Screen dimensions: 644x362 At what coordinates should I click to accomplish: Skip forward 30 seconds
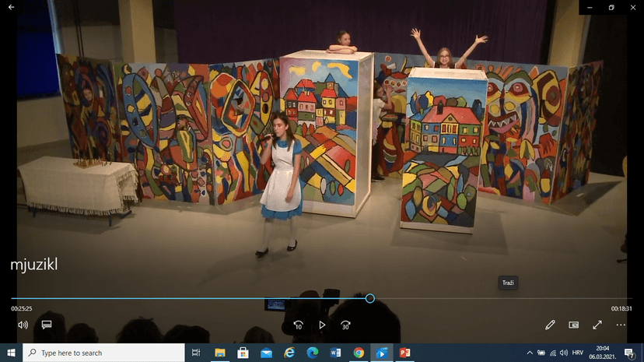(x=346, y=325)
